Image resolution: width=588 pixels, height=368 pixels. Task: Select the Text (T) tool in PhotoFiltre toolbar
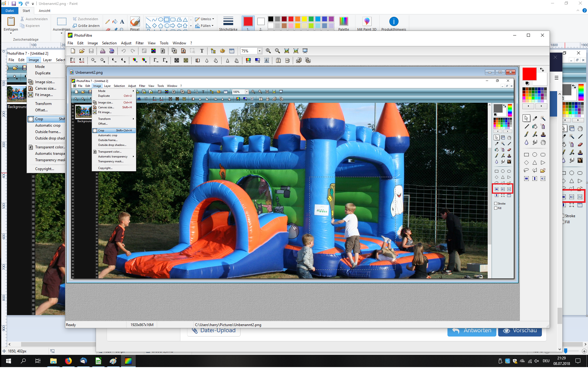[x=202, y=51]
